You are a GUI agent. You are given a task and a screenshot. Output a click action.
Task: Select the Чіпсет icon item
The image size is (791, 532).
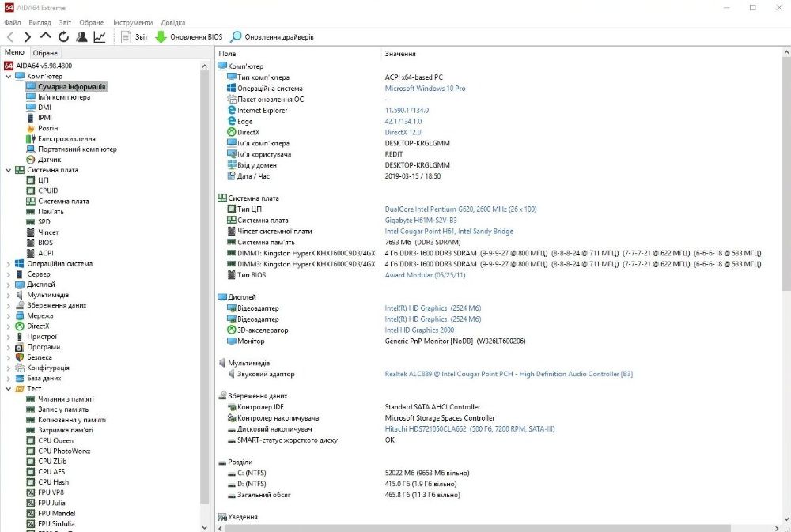(x=31, y=232)
